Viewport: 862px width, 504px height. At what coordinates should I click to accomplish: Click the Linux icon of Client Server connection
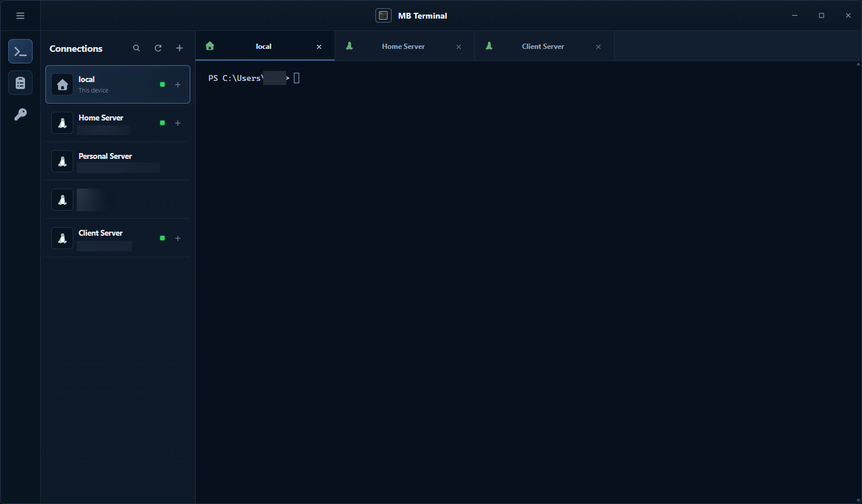62,238
